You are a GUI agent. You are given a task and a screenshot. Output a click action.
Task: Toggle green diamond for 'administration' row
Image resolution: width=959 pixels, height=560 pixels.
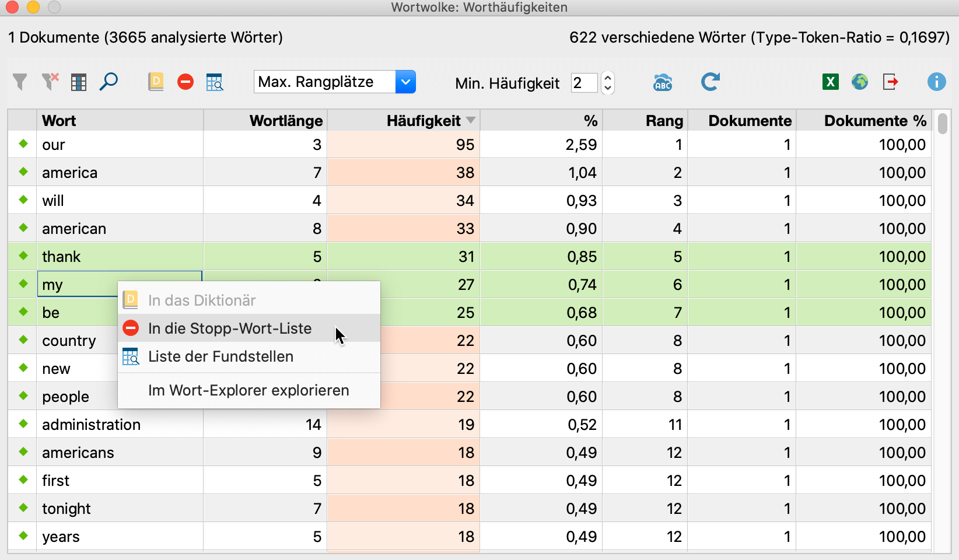(23, 423)
